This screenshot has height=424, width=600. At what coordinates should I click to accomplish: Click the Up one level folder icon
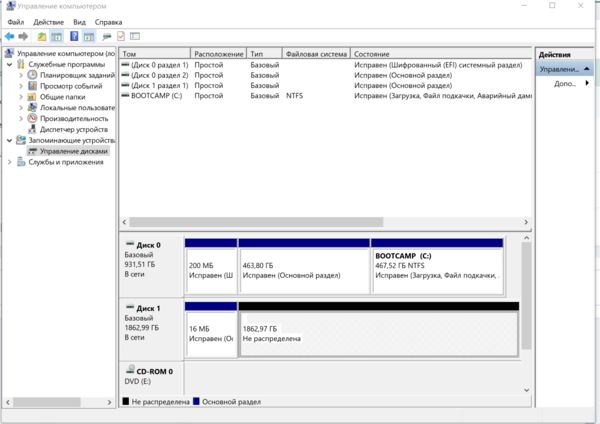[42, 36]
